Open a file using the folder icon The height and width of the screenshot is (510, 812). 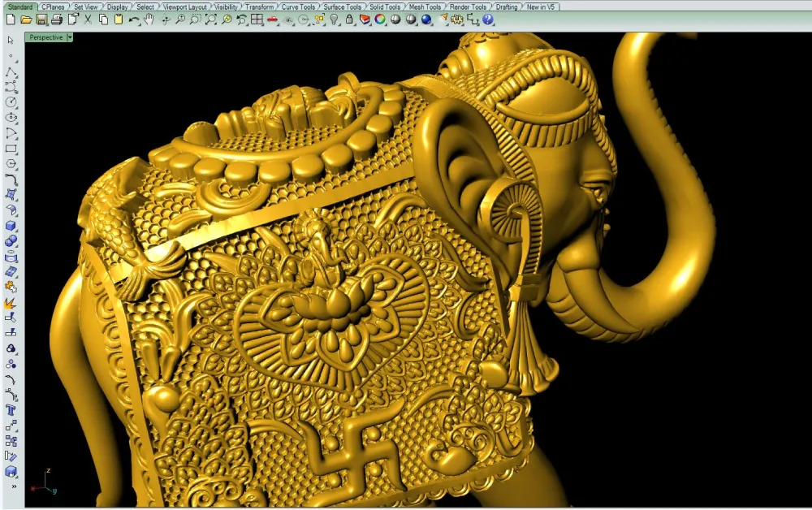pyautogui.click(x=25, y=19)
